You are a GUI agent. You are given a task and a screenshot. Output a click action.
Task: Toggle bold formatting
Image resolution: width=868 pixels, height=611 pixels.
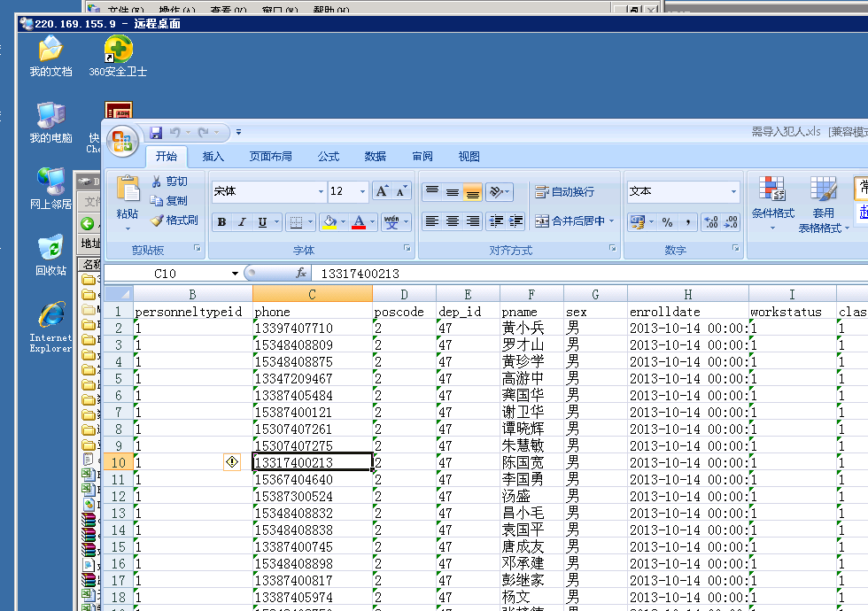coord(222,222)
